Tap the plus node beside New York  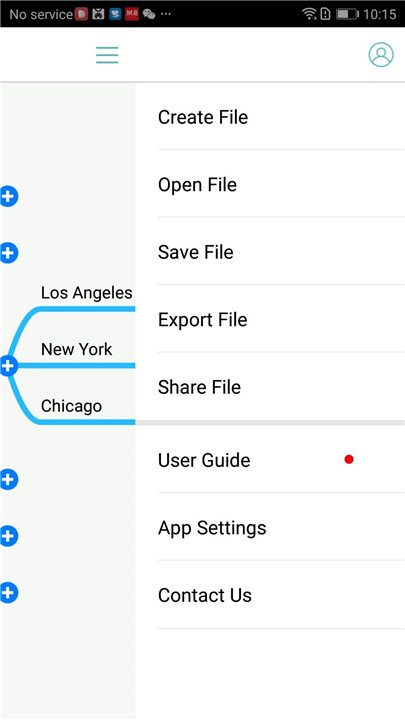pos(8,366)
